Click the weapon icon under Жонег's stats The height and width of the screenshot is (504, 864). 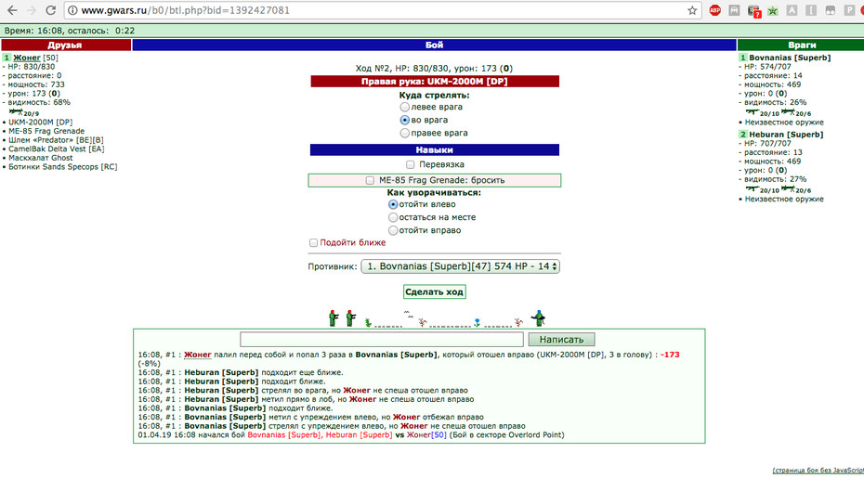pyautogui.click(x=16, y=111)
